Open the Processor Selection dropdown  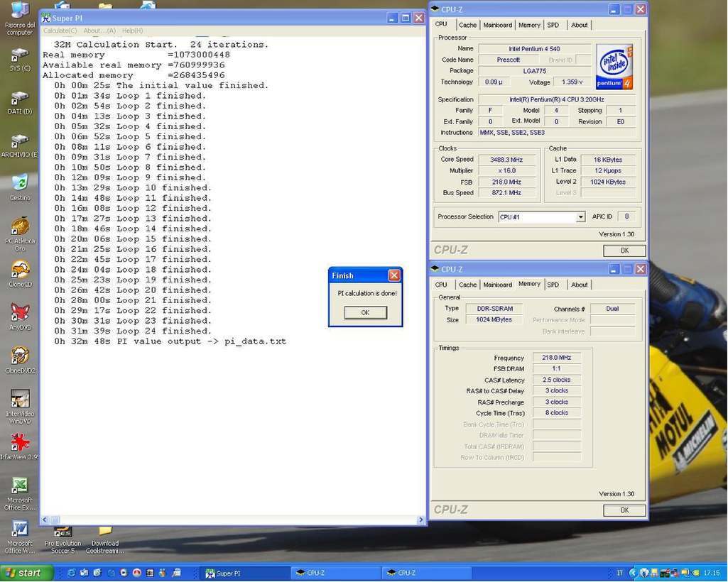(x=580, y=217)
